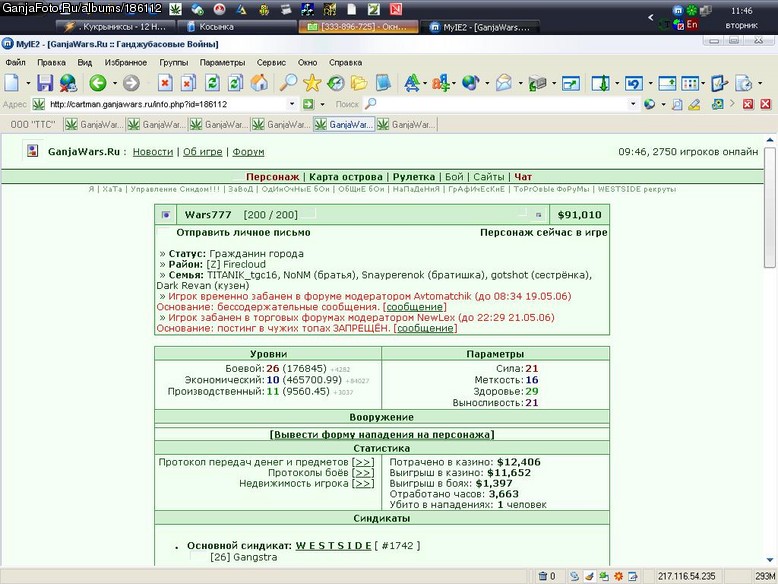Open Back button history dropdown arrow

pos(115,83)
